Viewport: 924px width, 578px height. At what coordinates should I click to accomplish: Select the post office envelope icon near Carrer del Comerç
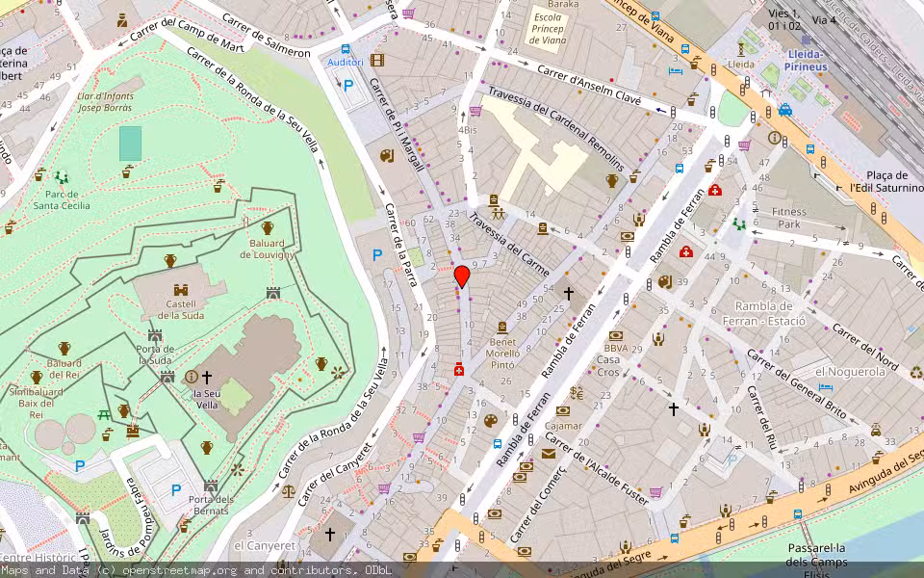pos(548,454)
